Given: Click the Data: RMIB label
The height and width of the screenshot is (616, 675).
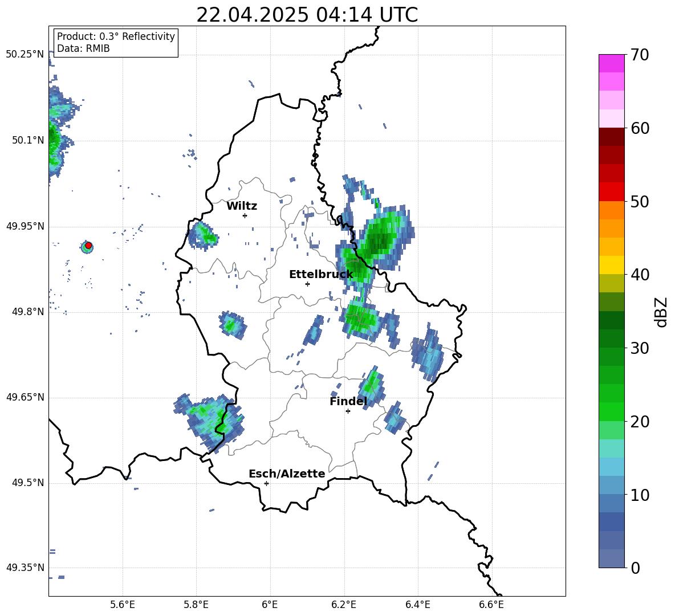Looking at the screenshot, I should tap(83, 48).
